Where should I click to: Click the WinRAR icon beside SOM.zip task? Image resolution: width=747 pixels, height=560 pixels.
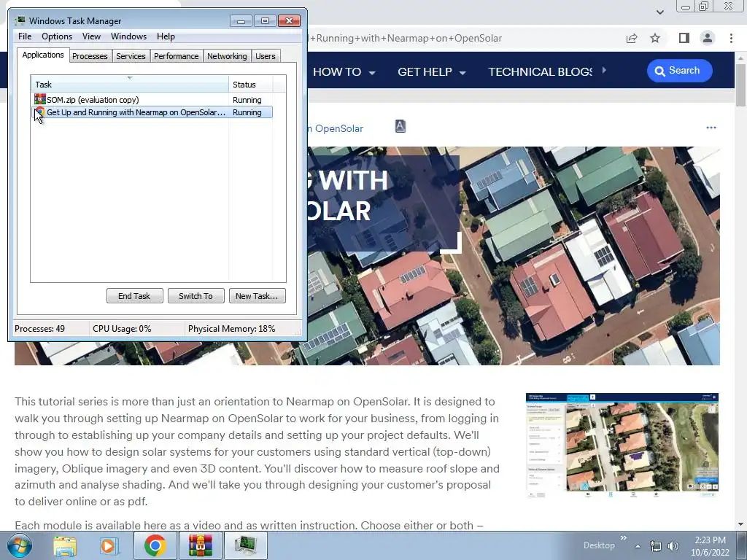click(40, 99)
